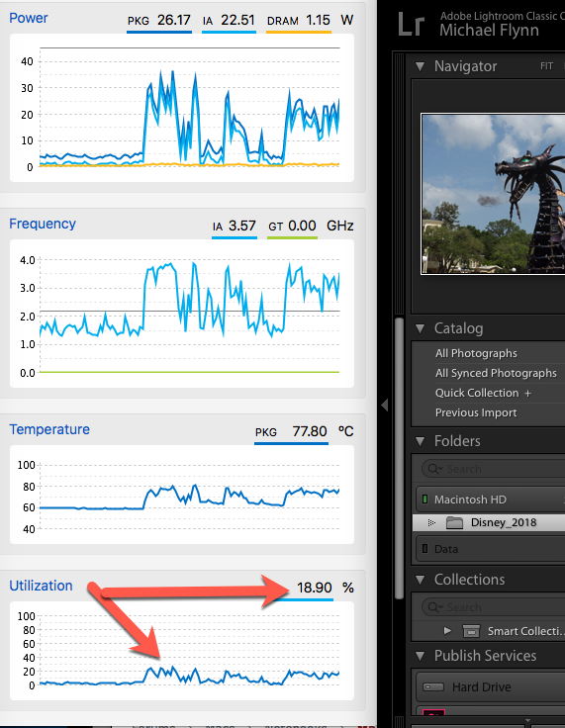The width and height of the screenshot is (565, 728).
Task: Click the Macintosh HD green status indicator
Action: pos(424,500)
